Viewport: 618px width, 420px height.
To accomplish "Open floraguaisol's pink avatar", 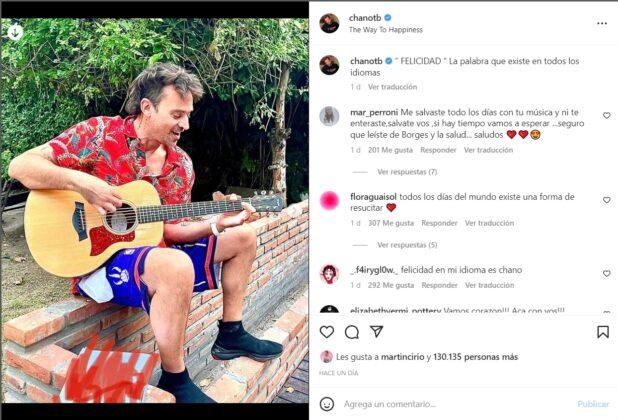I will (329, 200).
